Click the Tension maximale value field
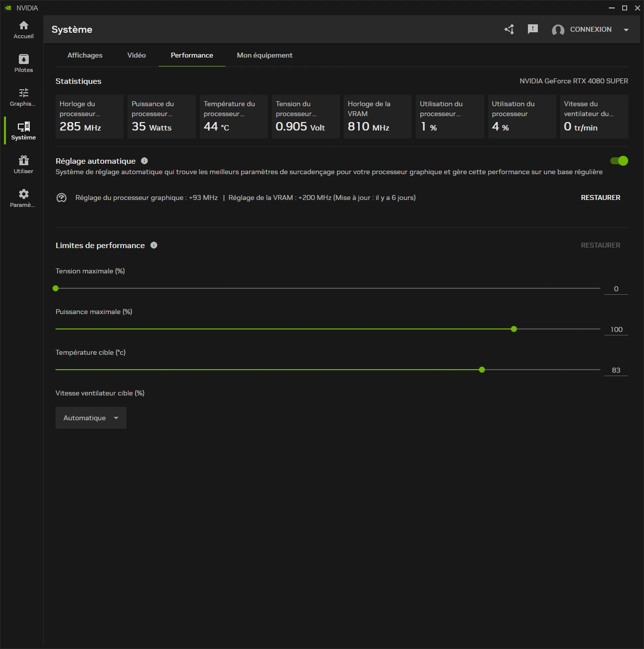The height and width of the screenshot is (649, 644). click(616, 289)
